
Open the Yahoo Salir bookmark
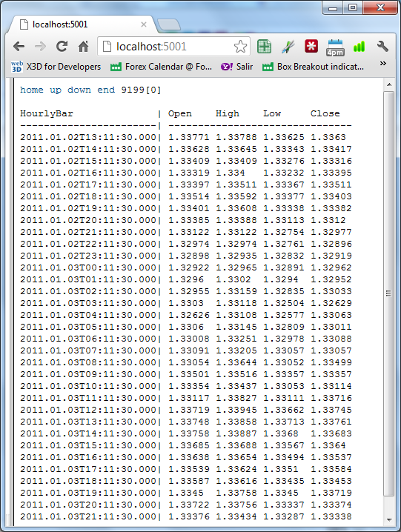coord(237,67)
